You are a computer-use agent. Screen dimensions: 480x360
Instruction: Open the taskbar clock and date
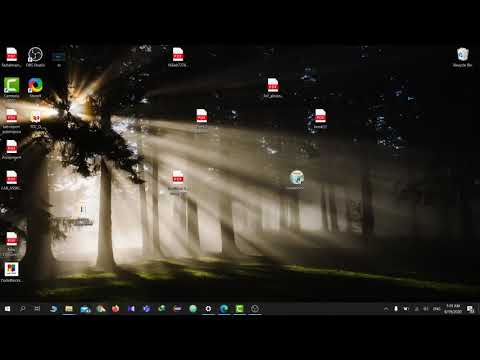[453, 309]
